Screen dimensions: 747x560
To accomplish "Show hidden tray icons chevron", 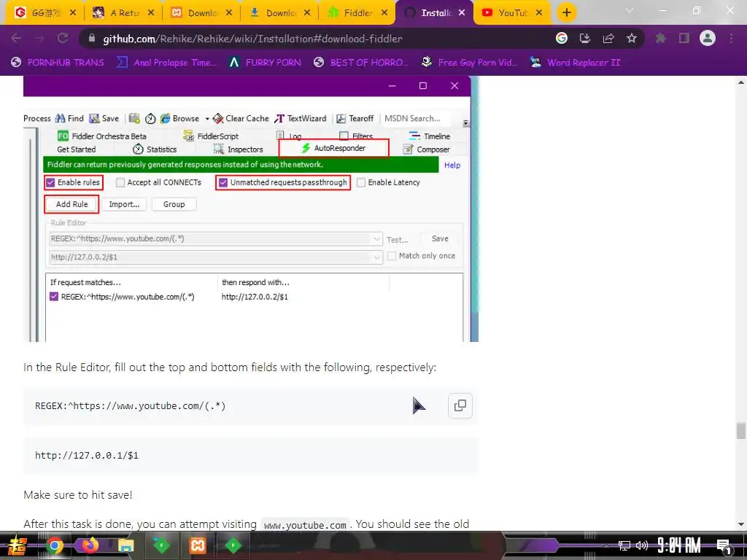I will click(606, 545).
